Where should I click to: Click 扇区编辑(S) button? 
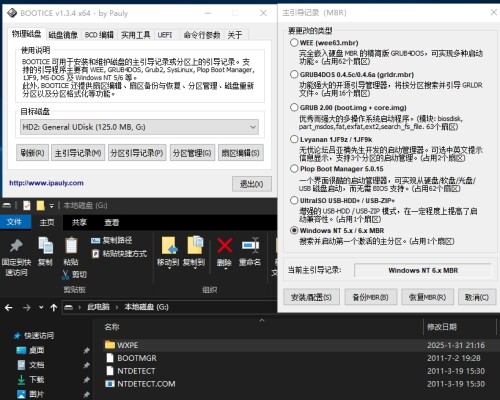click(x=241, y=153)
